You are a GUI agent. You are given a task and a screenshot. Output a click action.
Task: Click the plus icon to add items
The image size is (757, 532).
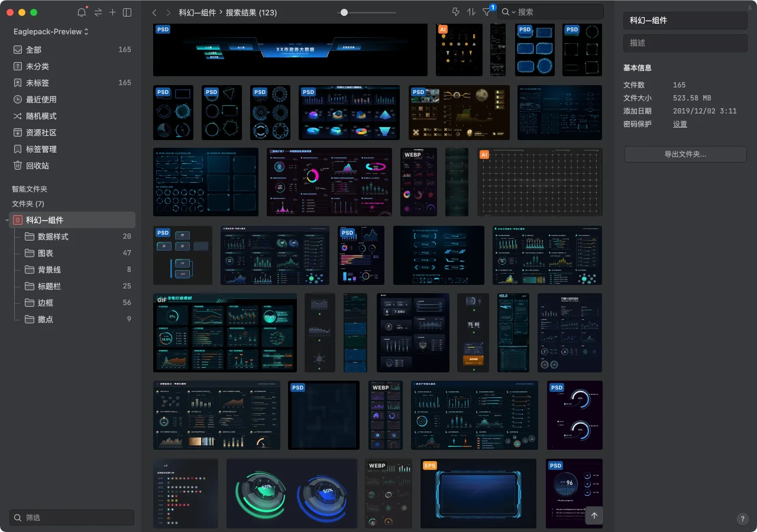coord(112,12)
